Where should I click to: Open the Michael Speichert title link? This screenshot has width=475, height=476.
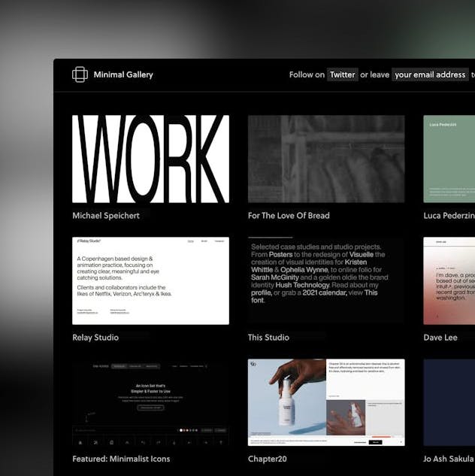106,216
